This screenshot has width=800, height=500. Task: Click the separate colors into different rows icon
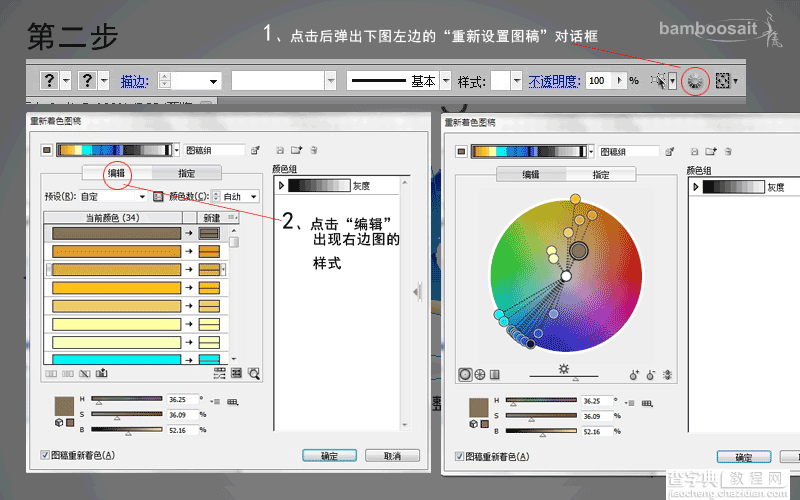(x=68, y=373)
